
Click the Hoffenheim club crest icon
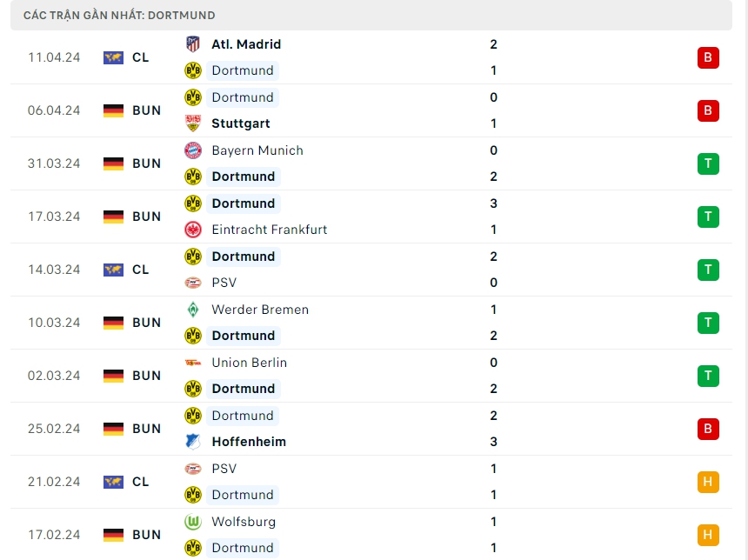pyautogui.click(x=193, y=442)
